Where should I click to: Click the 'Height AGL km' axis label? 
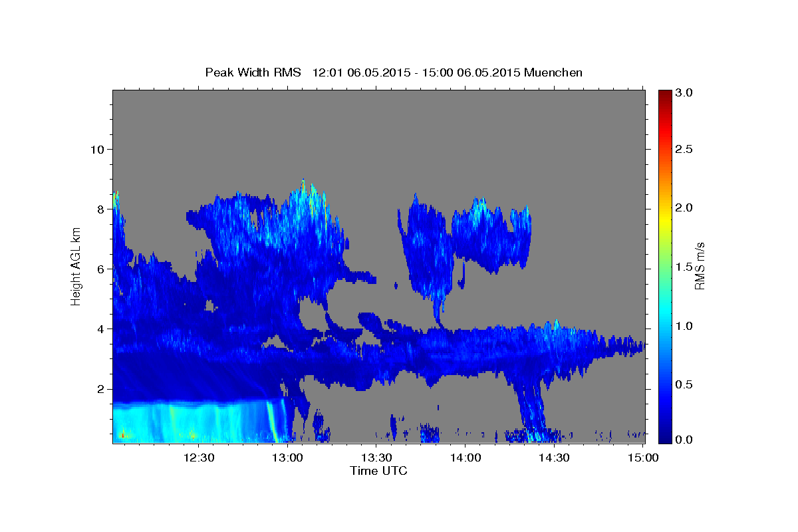pos(76,266)
